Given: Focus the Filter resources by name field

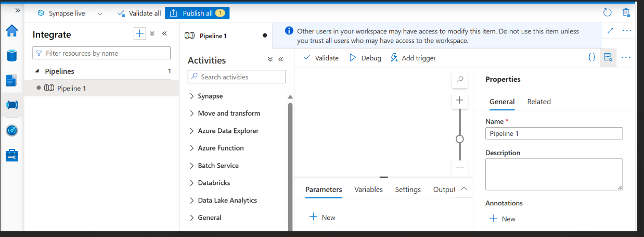Looking at the screenshot, I should click(x=101, y=53).
